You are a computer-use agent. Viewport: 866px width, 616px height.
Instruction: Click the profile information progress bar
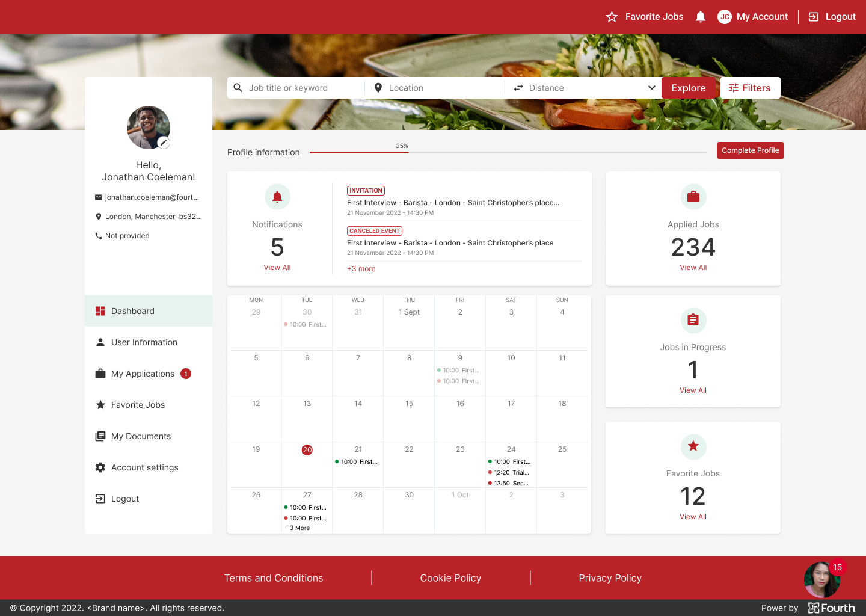[x=508, y=153]
